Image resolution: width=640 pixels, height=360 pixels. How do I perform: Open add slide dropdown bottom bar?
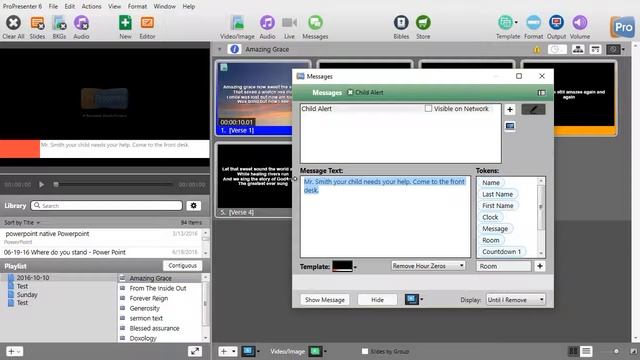228,351
